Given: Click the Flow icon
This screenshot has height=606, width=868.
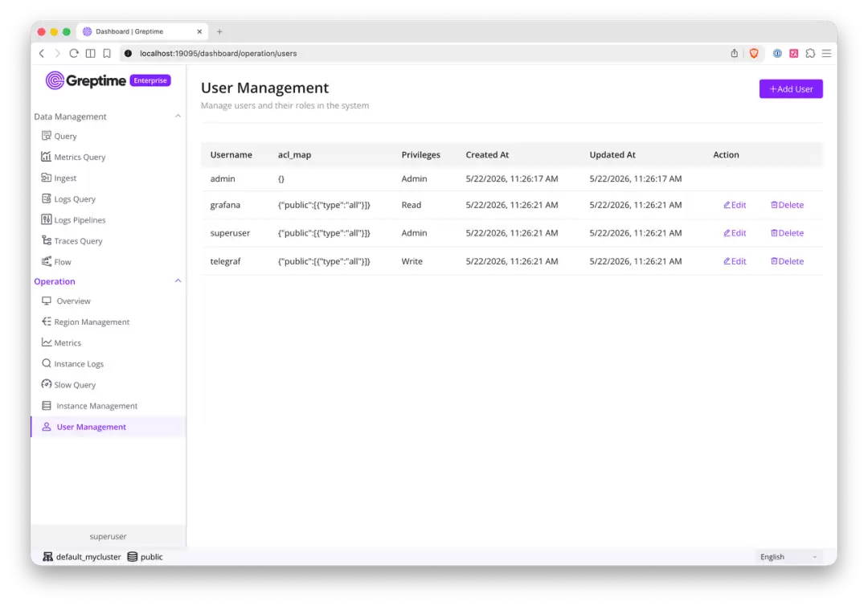Looking at the screenshot, I should (x=47, y=261).
